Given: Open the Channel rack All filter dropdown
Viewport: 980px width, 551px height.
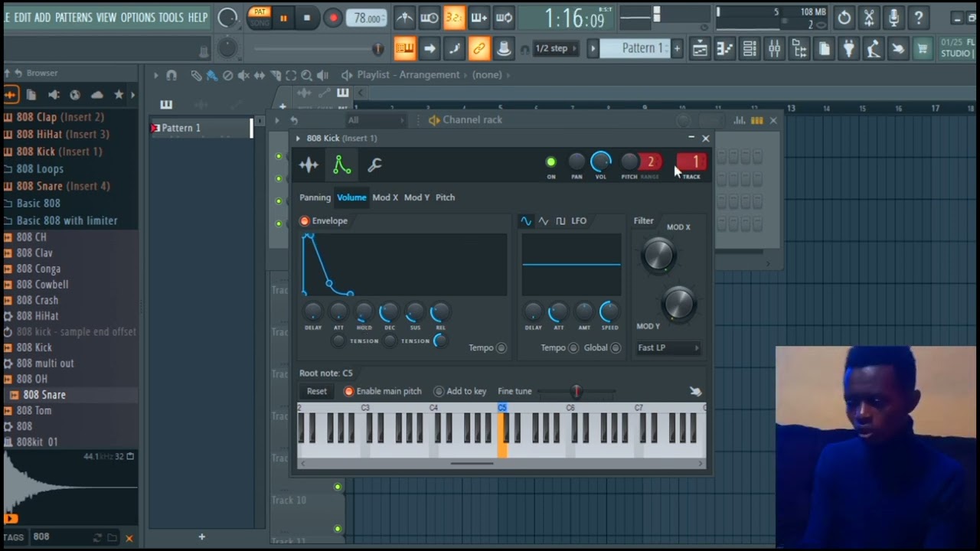Looking at the screenshot, I should click(375, 120).
